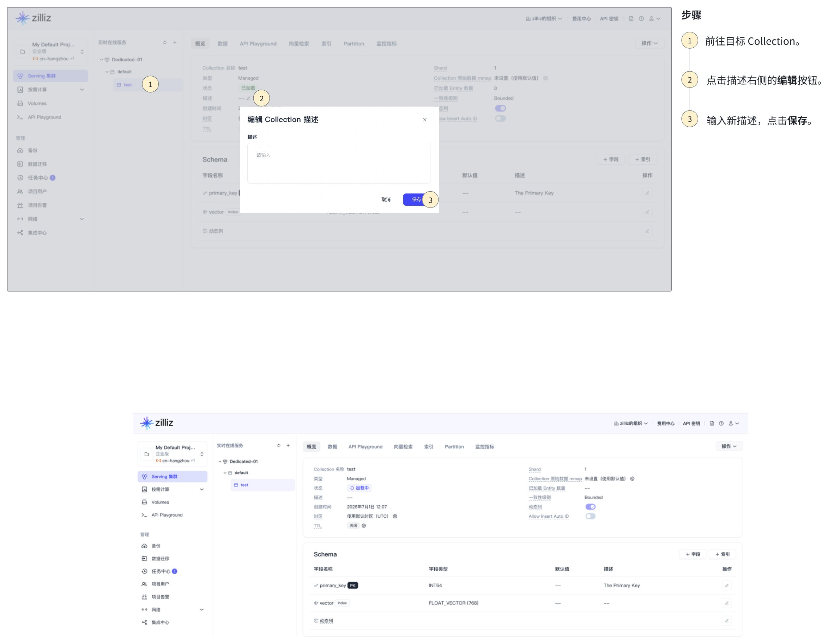Click the 取消 button in the dialog
The width and height of the screenshot is (828, 644).
point(386,199)
